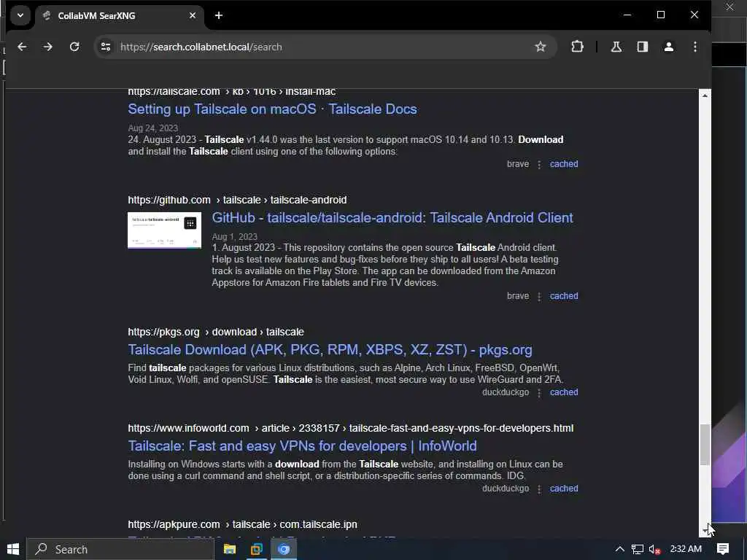The height and width of the screenshot is (560, 747).
Task: Close the CollabVM SearXNG tab
Action: (x=193, y=15)
